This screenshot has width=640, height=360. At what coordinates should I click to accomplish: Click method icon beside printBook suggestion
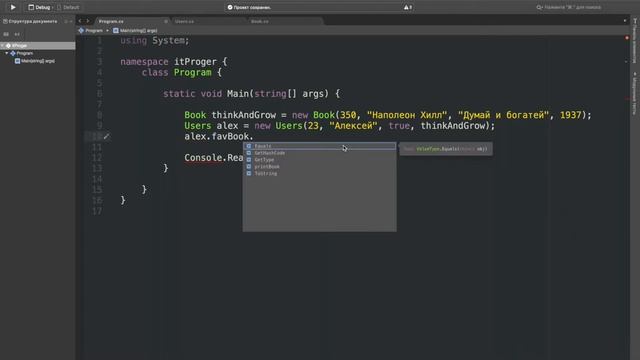tap(249, 167)
